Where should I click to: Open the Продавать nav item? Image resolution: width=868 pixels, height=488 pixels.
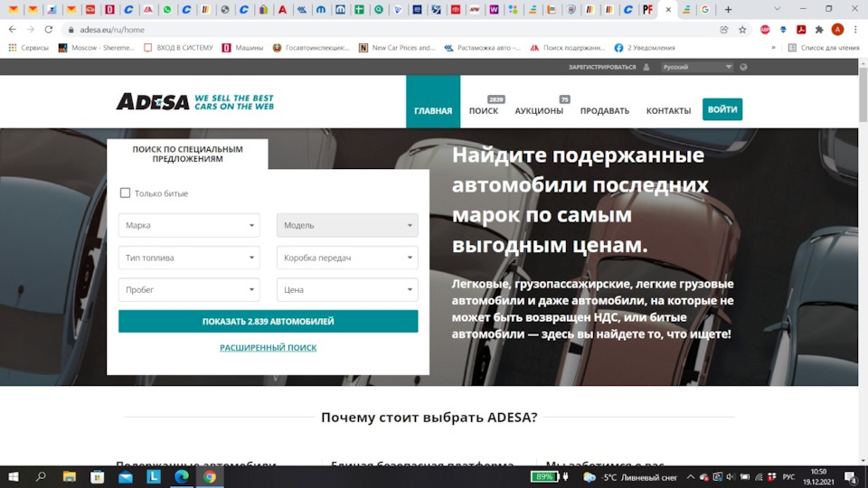coord(605,110)
